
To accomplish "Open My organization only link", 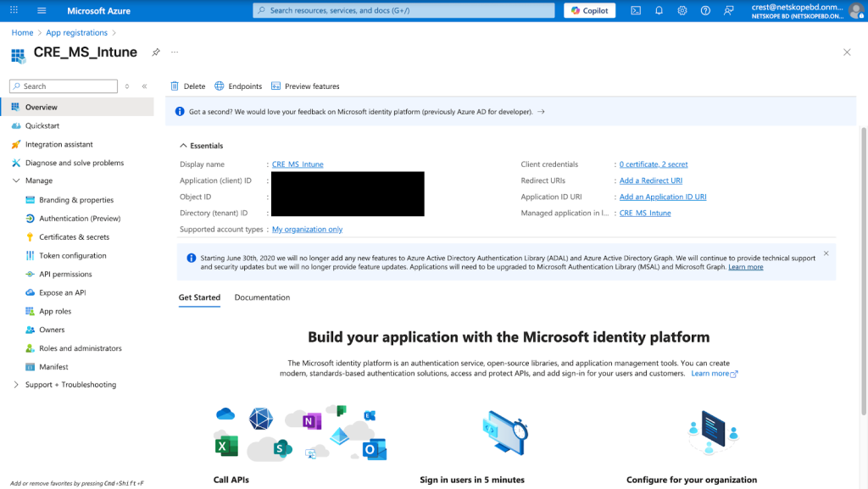I will pos(307,229).
